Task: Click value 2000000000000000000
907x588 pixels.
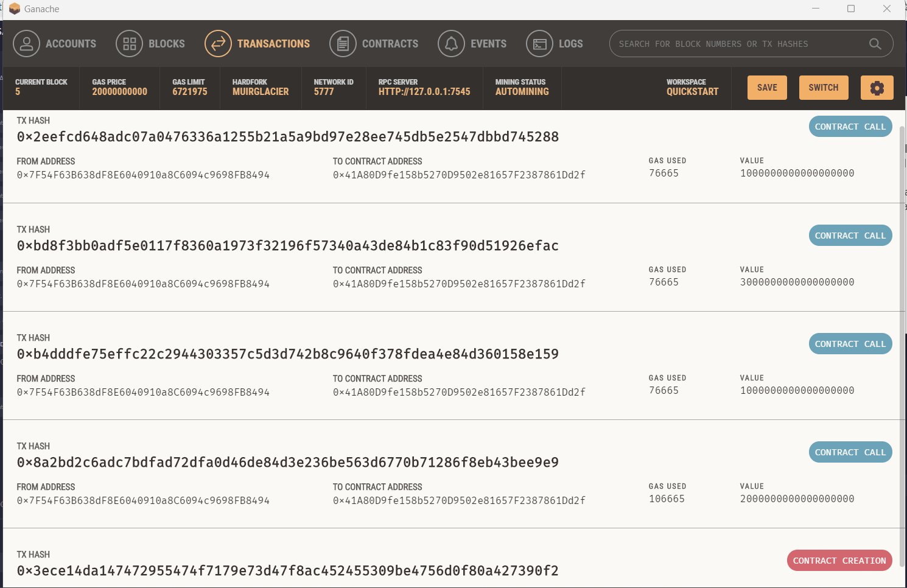Action: point(797,499)
